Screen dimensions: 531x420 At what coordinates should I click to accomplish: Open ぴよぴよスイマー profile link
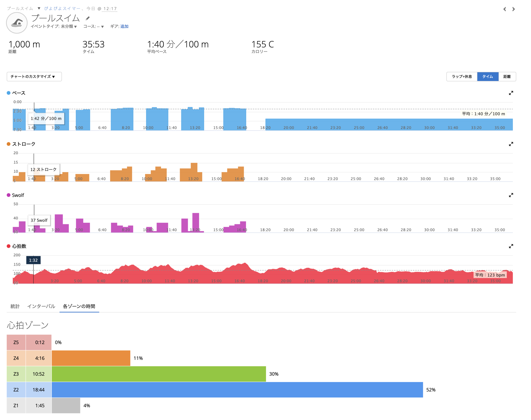click(x=62, y=8)
